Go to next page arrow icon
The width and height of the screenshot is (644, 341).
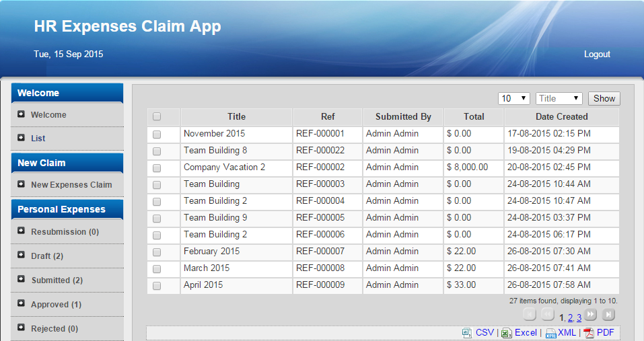[x=590, y=315]
